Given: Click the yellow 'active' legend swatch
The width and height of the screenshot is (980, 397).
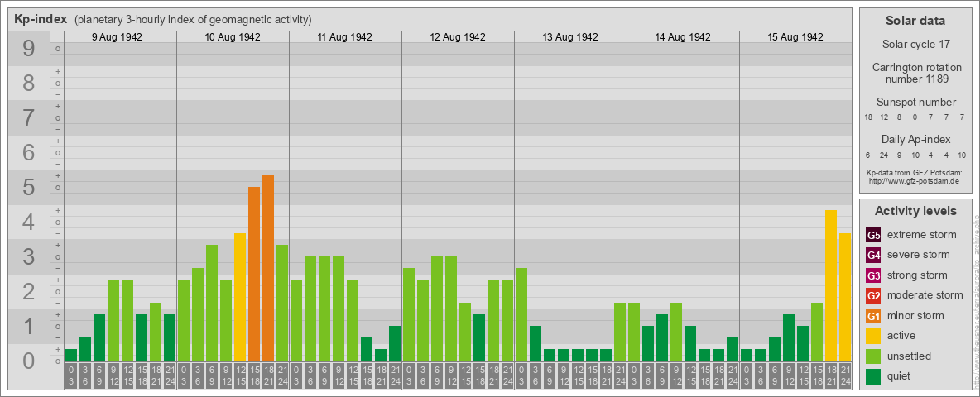Looking at the screenshot, I should 873,336.
